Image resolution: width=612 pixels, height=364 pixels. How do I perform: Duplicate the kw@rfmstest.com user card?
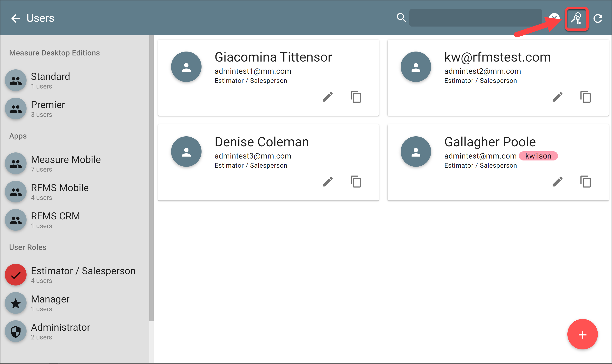click(x=585, y=97)
